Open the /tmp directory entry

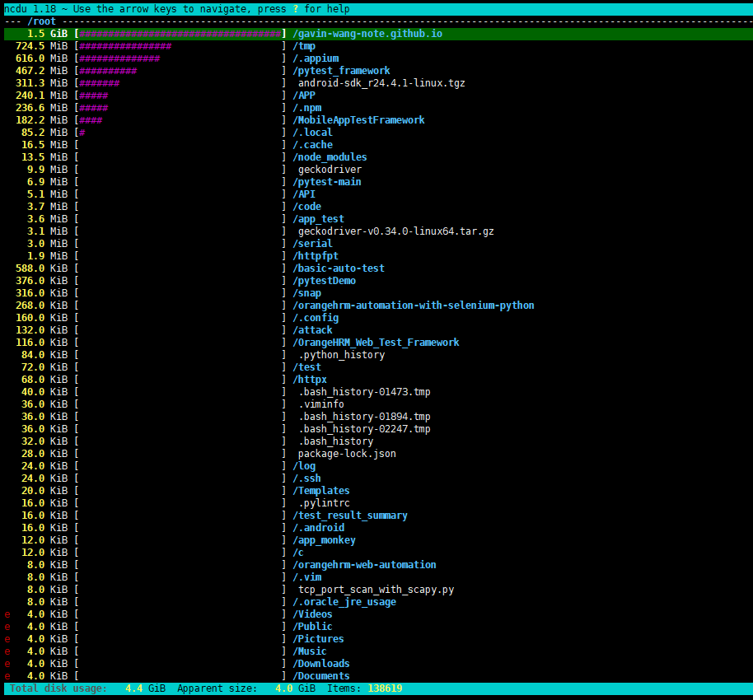(x=304, y=46)
